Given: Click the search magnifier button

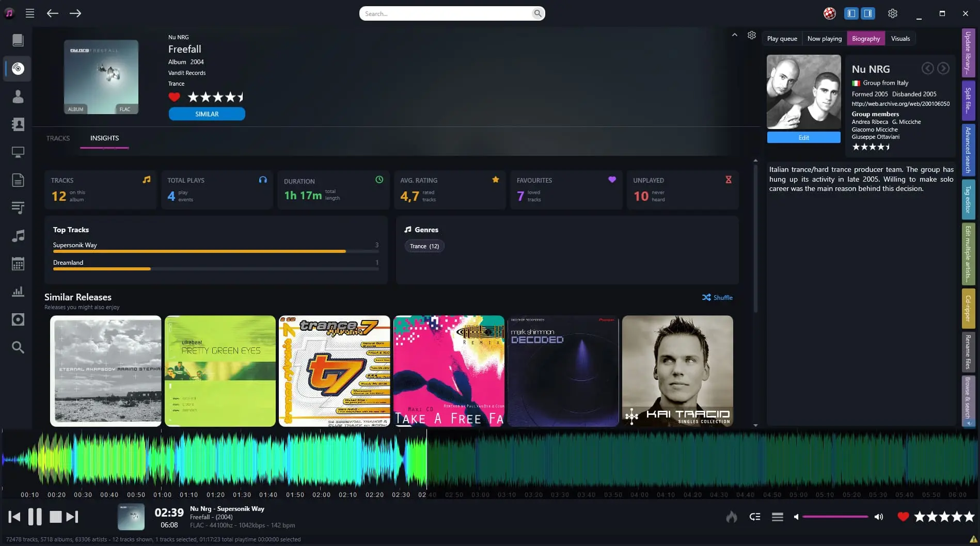Looking at the screenshot, I should click(x=538, y=13).
